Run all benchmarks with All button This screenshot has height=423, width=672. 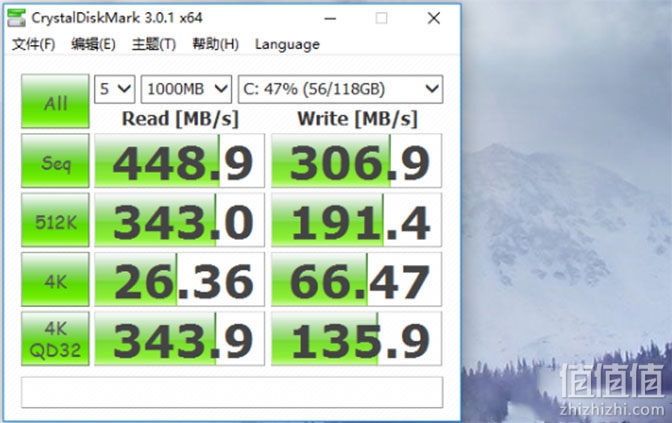click(55, 101)
